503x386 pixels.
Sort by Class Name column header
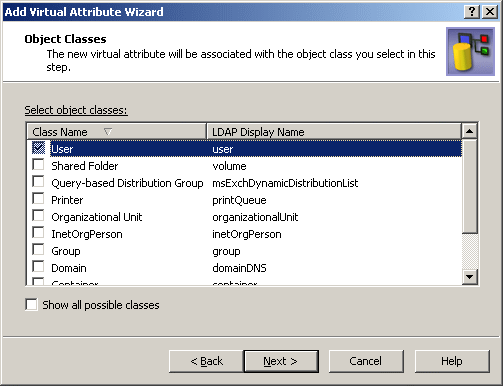point(116,132)
